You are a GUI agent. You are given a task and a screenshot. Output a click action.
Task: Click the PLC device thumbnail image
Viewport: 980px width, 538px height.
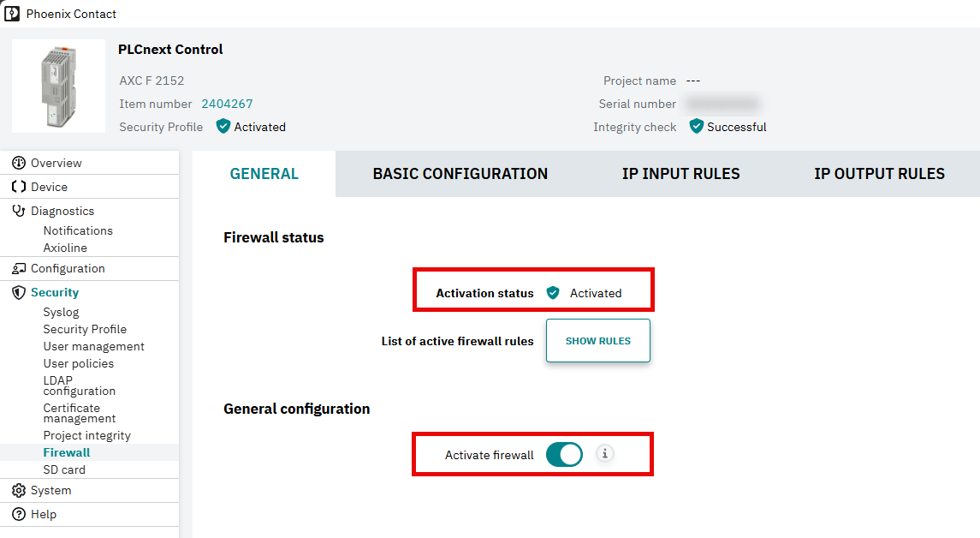pyautogui.click(x=59, y=87)
